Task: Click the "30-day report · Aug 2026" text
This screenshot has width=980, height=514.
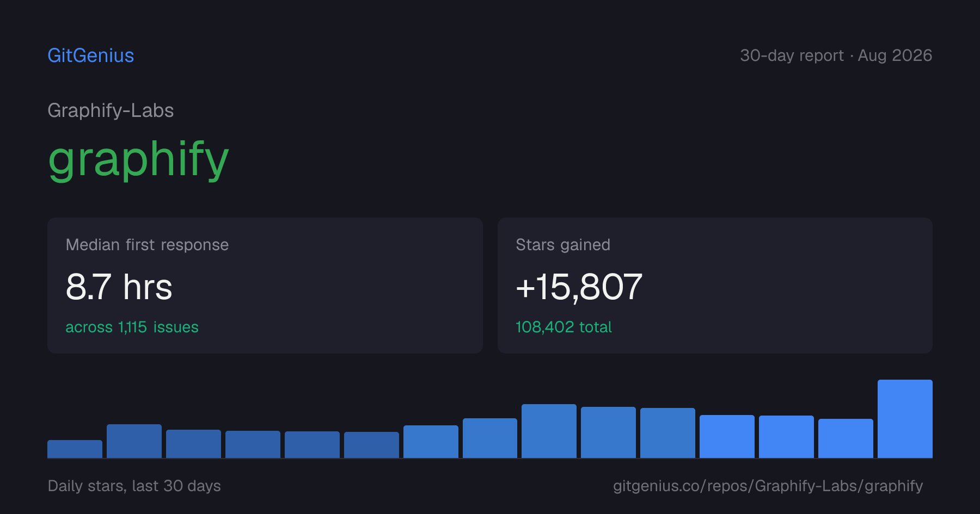Action: [x=836, y=55]
